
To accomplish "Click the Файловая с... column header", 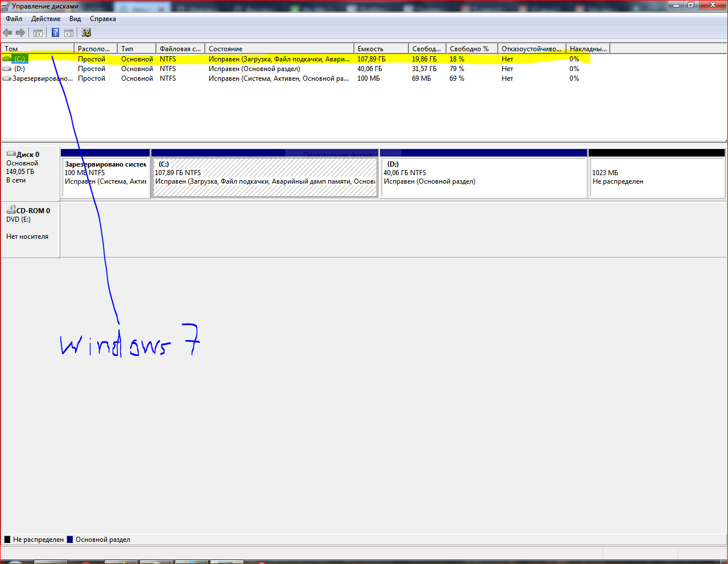I will [180, 49].
